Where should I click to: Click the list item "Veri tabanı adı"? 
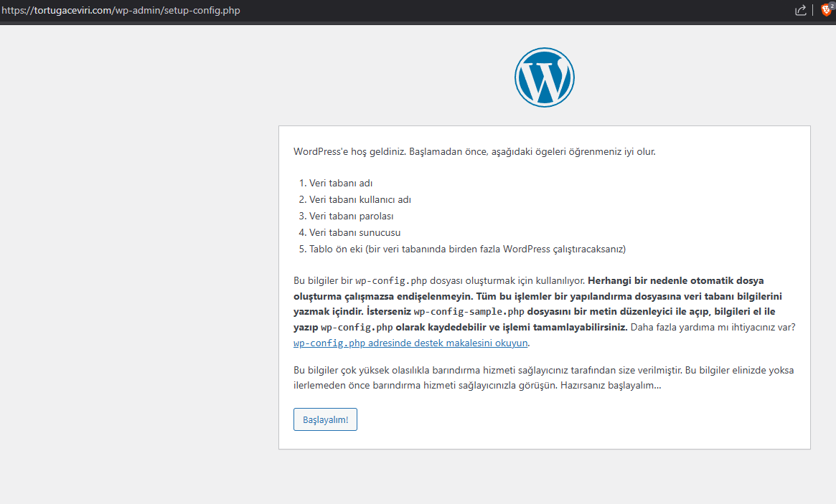click(x=341, y=183)
